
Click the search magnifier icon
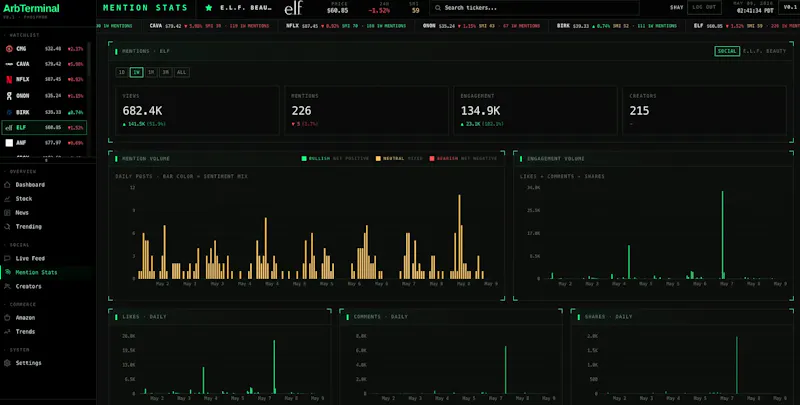pos(438,8)
